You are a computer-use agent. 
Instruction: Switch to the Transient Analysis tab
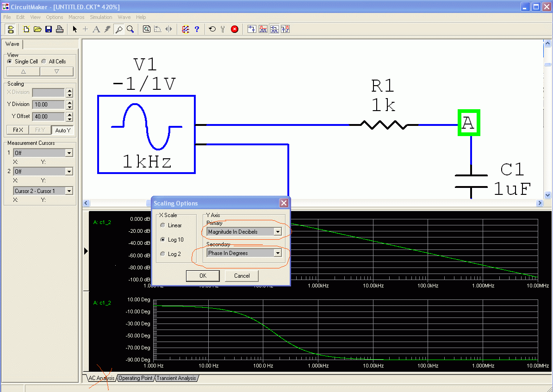[176, 378]
